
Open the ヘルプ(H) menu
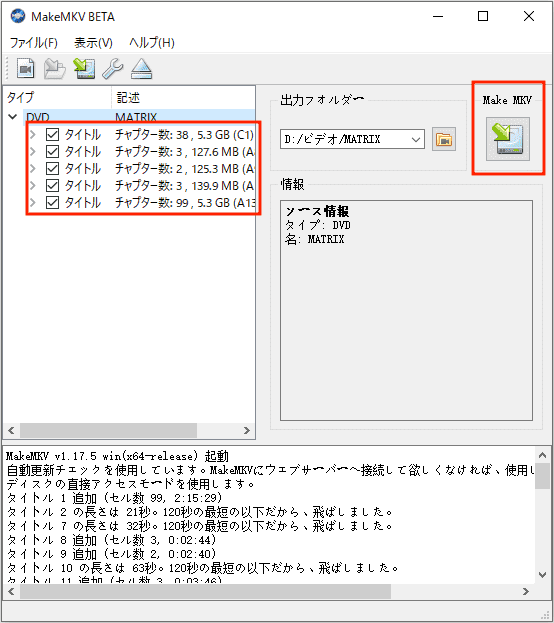[x=151, y=43]
